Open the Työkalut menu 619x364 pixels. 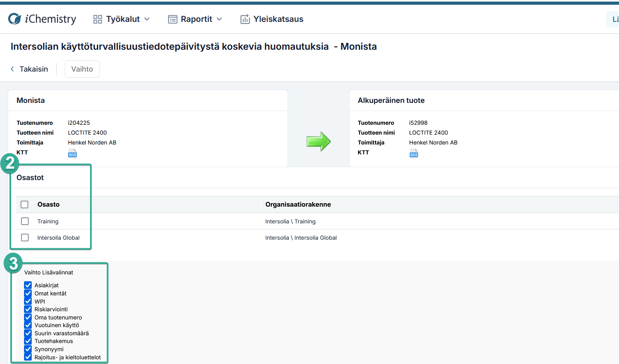pos(122,19)
